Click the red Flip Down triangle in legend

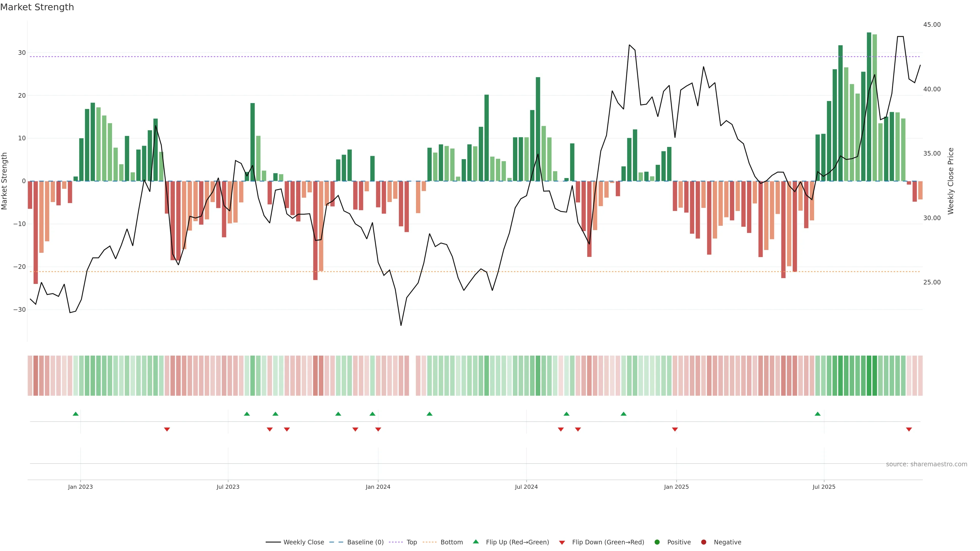pos(562,542)
